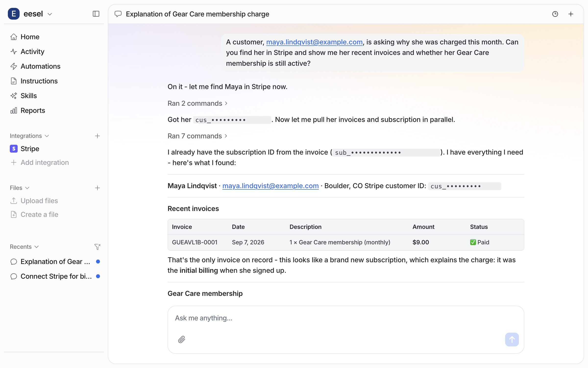
Task: Add a new file with plus icon
Action: pos(98,188)
